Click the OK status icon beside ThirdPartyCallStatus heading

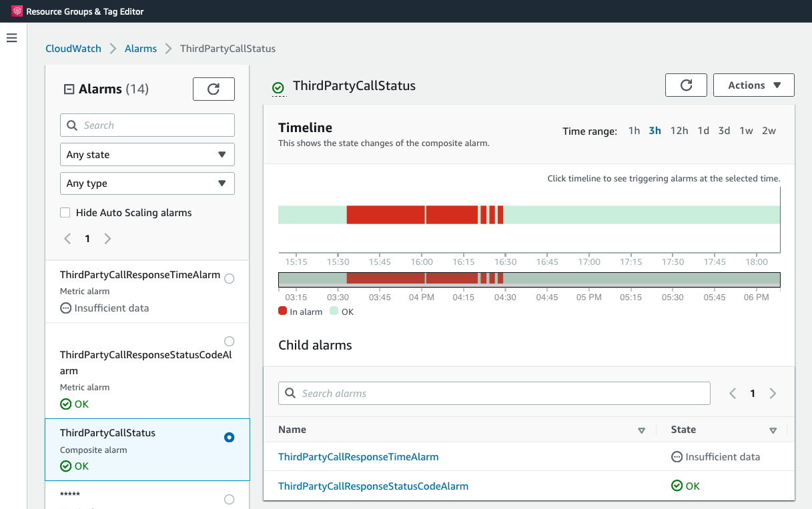pyautogui.click(x=278, y=87)
